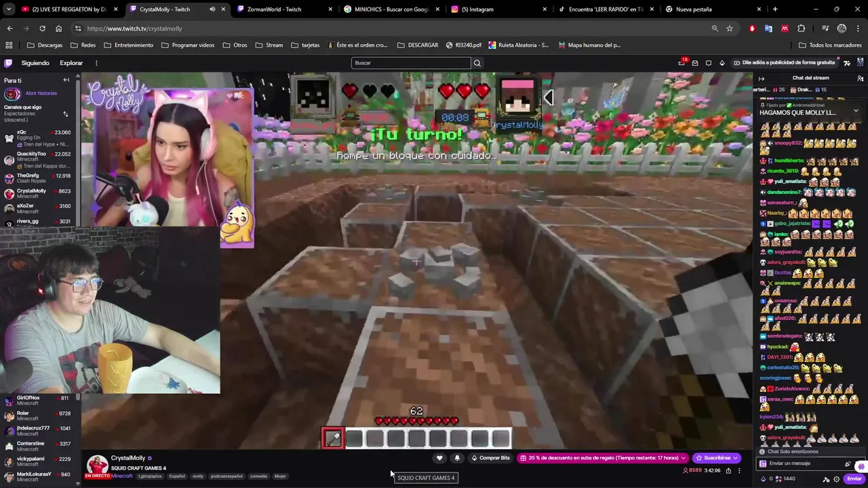Open the 'Todos los marcadores' folder
The height and width of the screenshot is (488, 868).
(830, 45)
